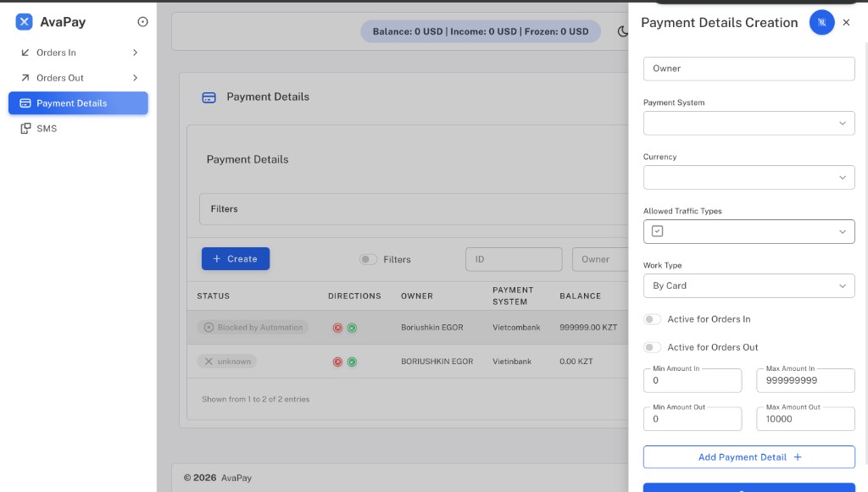Open Payment Details in the sidebar
The width and height of the screenshot is (868, 492).
(x=78, y=103)
